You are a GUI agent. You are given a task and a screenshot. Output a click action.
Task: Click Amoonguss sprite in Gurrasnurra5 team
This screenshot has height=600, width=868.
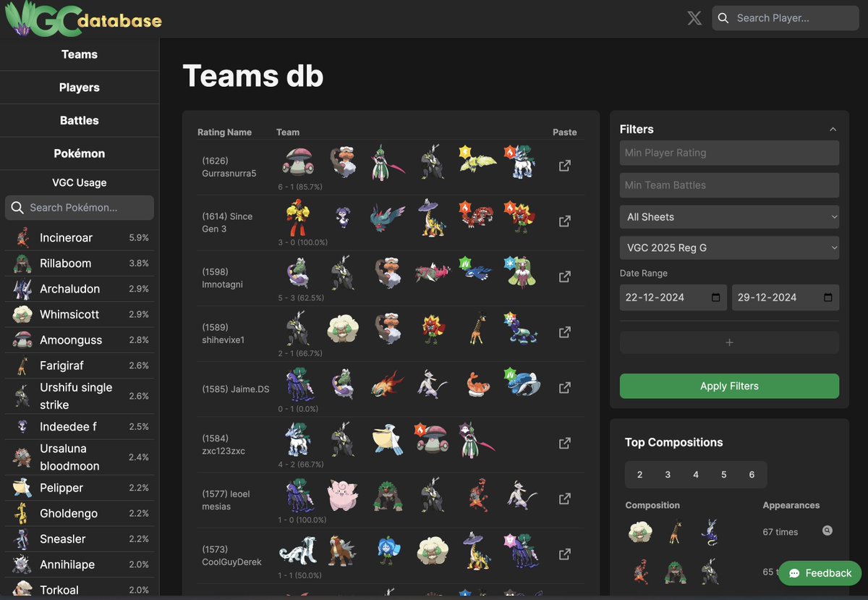297,162
